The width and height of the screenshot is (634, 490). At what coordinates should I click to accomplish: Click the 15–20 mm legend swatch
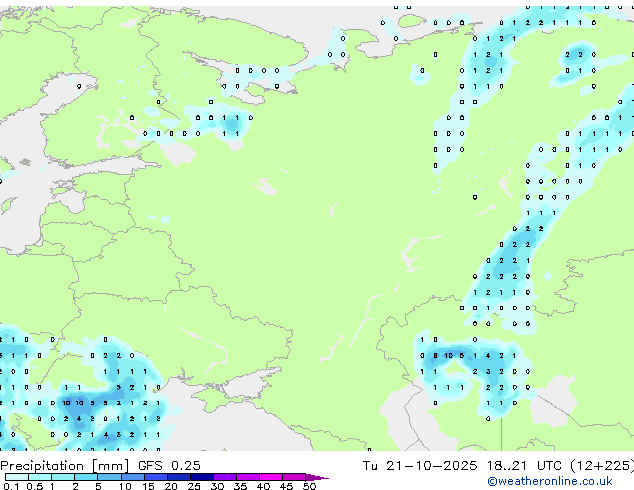click(x=155, y=477)
